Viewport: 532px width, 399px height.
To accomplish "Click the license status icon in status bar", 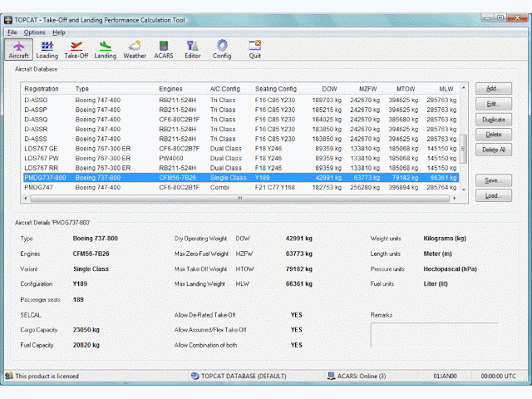I will (9, 376).
